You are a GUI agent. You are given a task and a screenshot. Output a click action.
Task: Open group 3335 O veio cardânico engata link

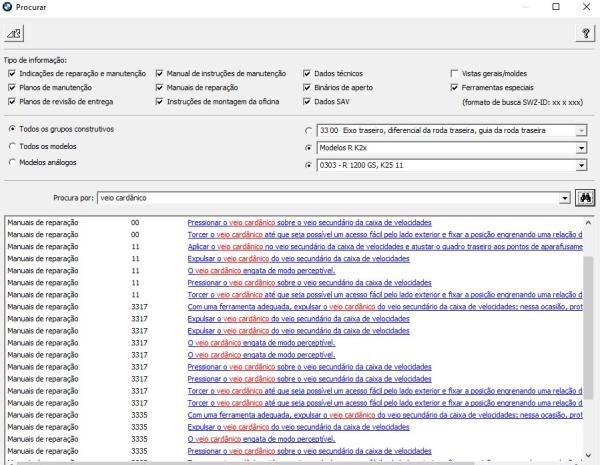pyautogui.click(x=261, y=439)
